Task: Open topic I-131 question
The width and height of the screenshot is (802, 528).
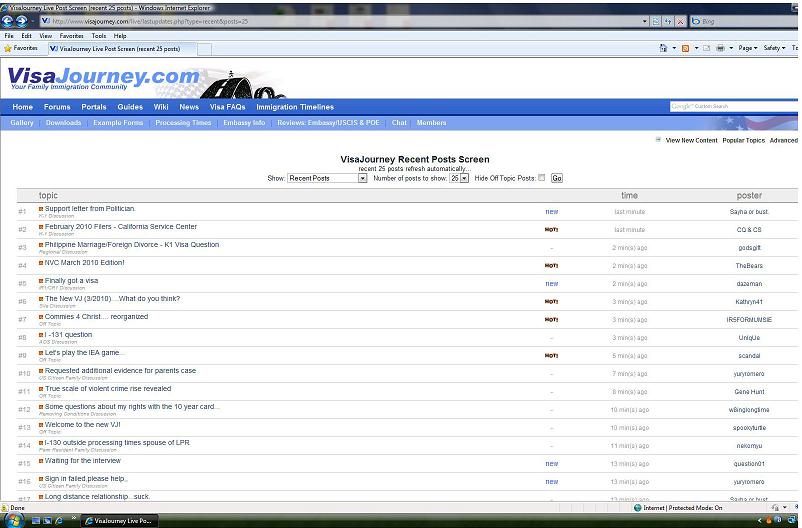Action: click(x=68, y=335)
